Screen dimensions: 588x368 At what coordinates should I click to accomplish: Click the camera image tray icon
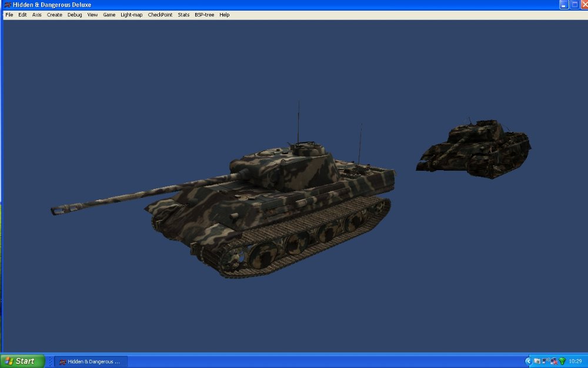point(537,362)
